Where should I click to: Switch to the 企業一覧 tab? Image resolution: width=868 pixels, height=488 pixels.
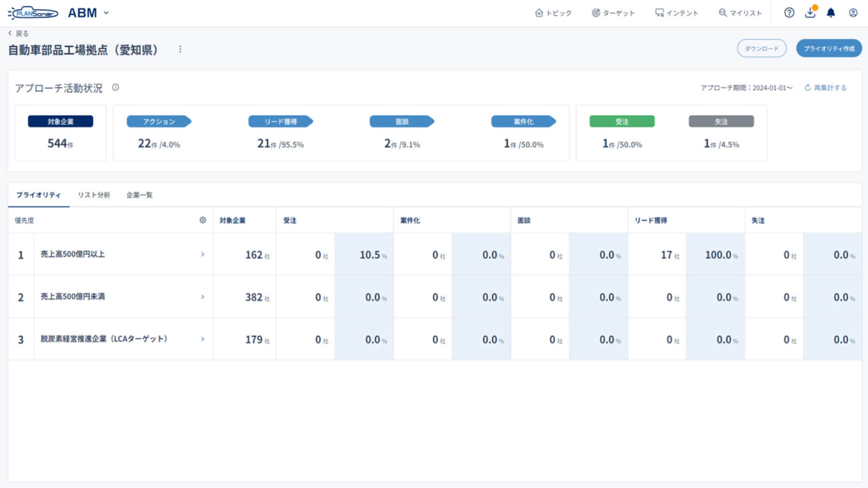tap(139, 195)
